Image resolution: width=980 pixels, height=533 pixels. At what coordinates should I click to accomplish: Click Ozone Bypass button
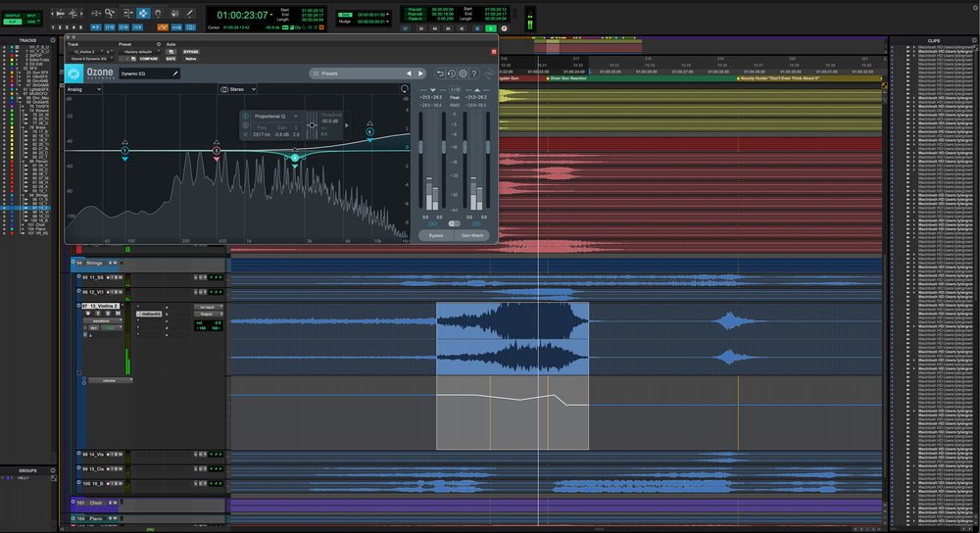436,235
